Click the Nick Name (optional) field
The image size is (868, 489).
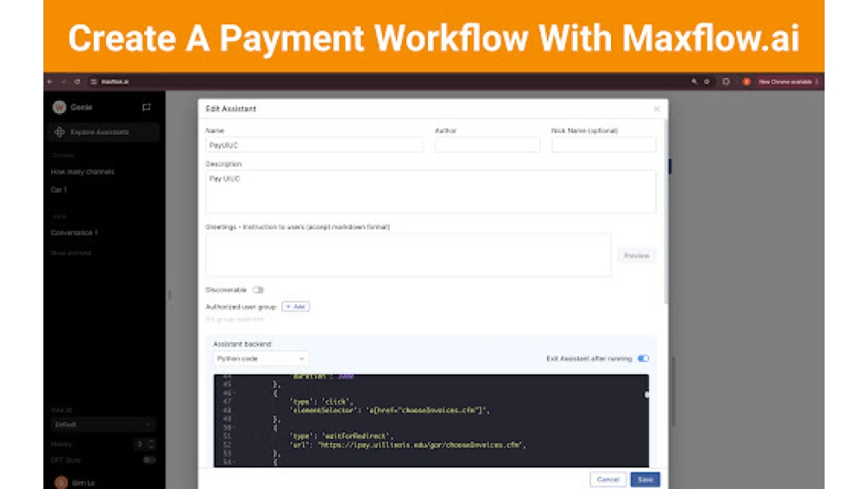click(604, 145)
